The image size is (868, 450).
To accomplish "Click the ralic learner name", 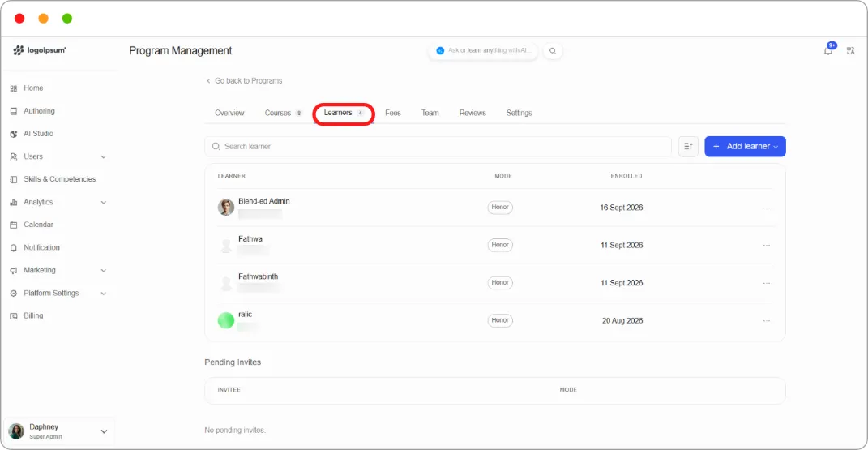I will tap(246, 315).
